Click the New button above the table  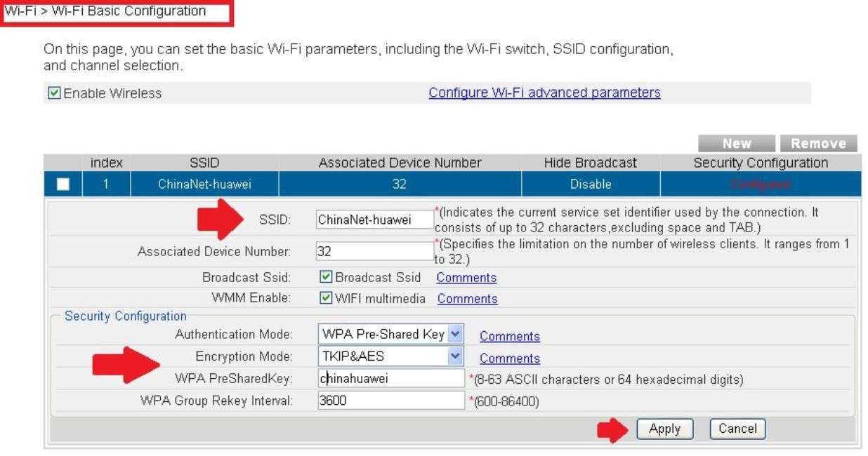(736, 143)
